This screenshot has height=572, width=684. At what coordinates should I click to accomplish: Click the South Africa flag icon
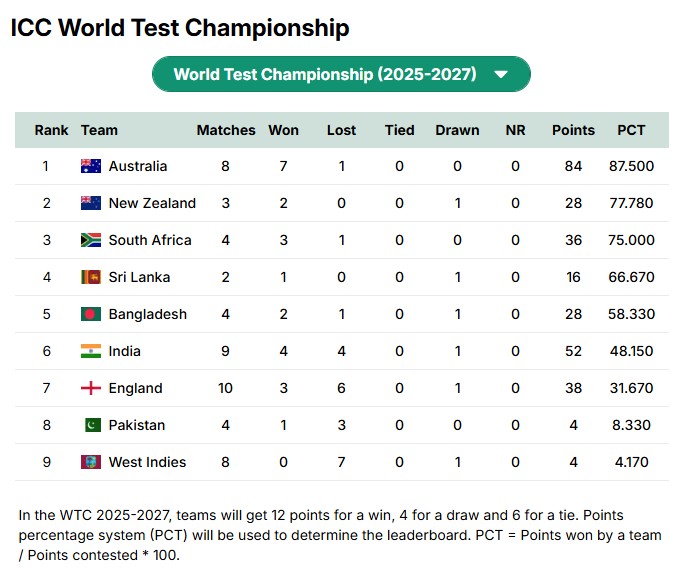(91, 240)
